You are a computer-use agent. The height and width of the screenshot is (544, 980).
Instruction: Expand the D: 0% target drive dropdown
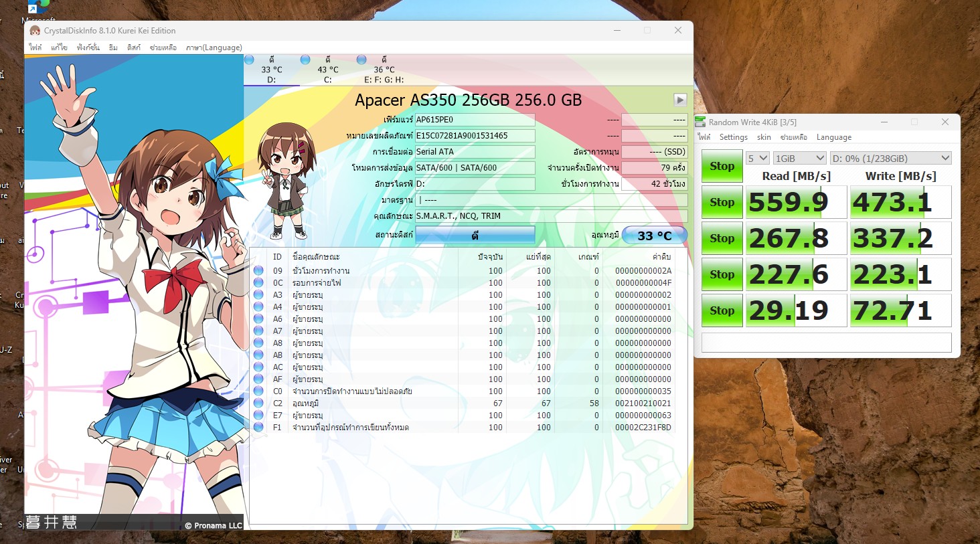coord(890,159)
